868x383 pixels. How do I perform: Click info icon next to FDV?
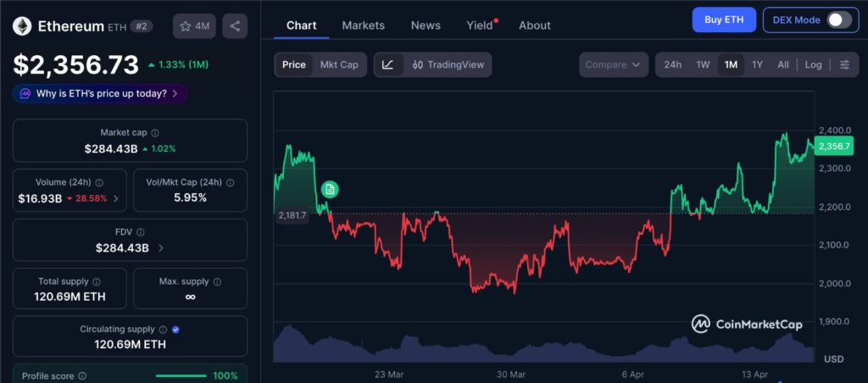[141, 232]
